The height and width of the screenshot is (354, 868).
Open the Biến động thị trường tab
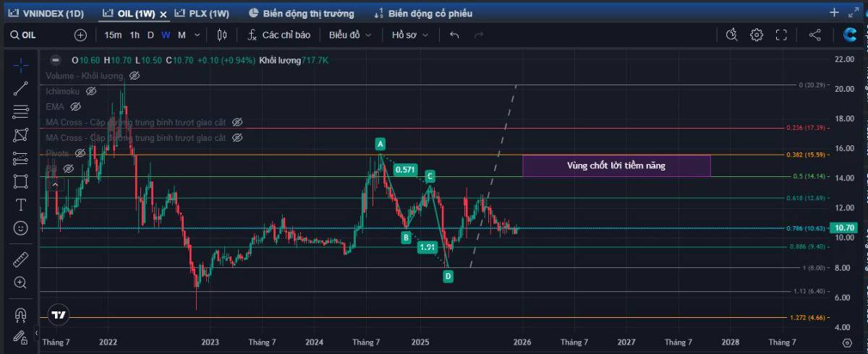tap(301, 13)
